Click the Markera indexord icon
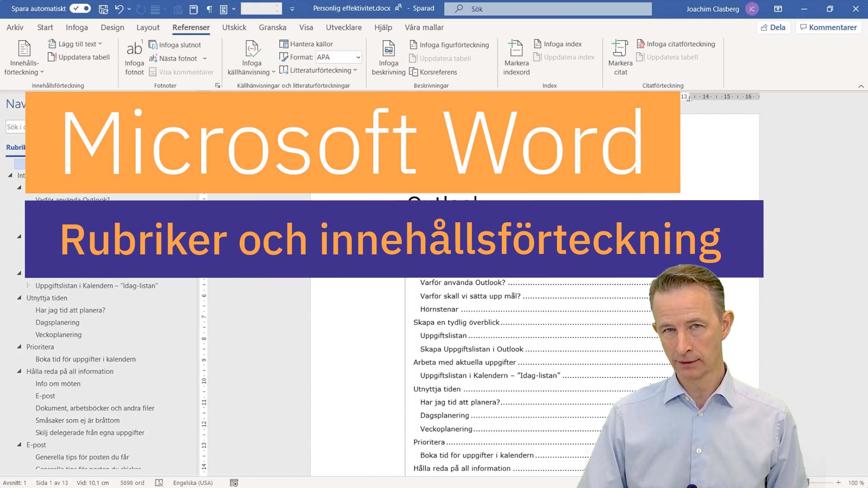The width and height of the screenshot is (868, 488). [x=516, y=49]
